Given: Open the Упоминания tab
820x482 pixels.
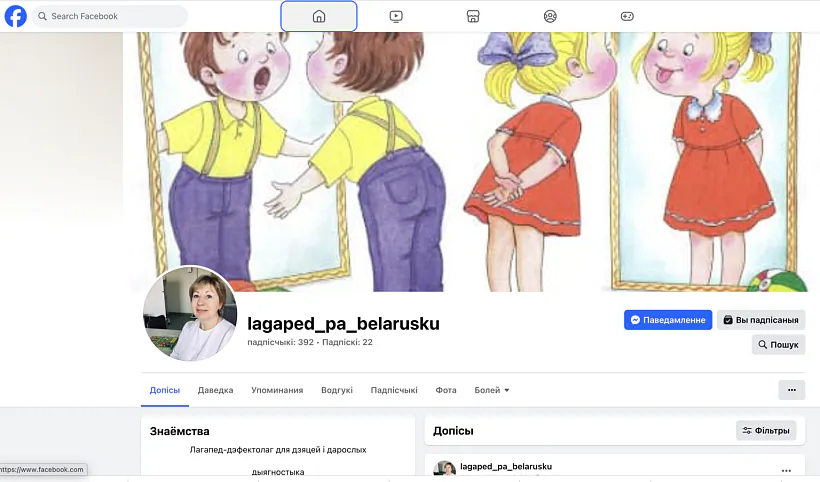Looking at the screenshot, I should [x=277, y=390].
